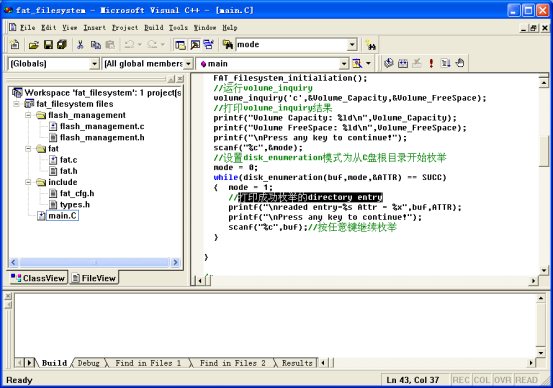Collapse the include folder node
Image resolution: width=553 pixels, height=388 pixels.
[x=28, y=182]
